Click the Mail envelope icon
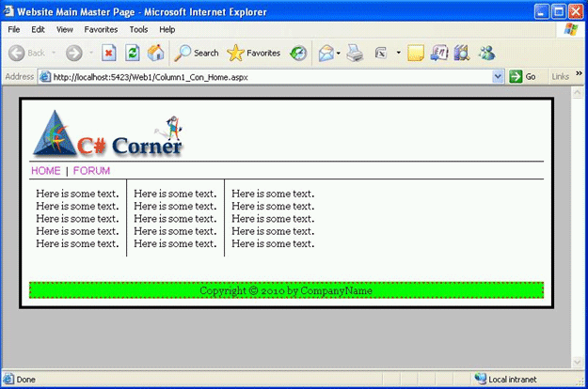Screen dimensions: 588x389 326,54
